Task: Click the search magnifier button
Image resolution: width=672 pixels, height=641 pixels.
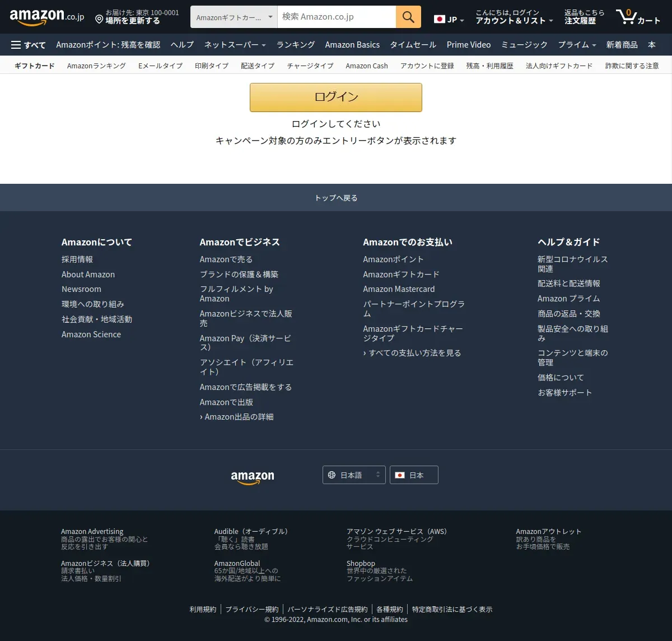Action: pos(408,17)
